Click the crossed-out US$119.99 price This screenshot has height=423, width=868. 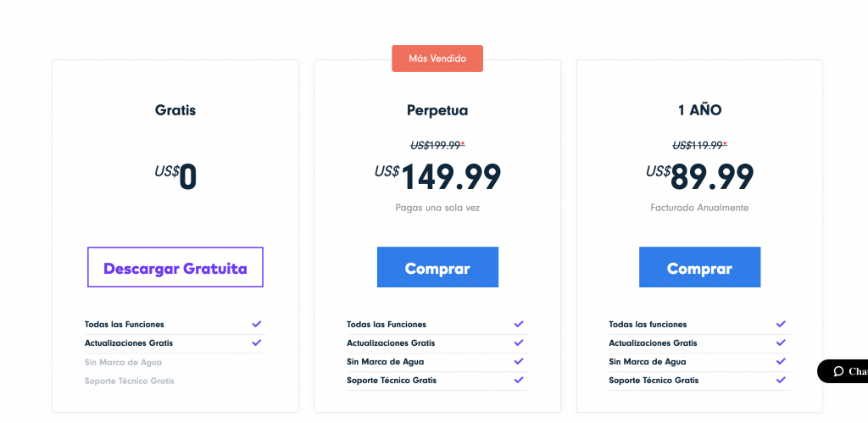pyautogui.click(x=699, y=145)
